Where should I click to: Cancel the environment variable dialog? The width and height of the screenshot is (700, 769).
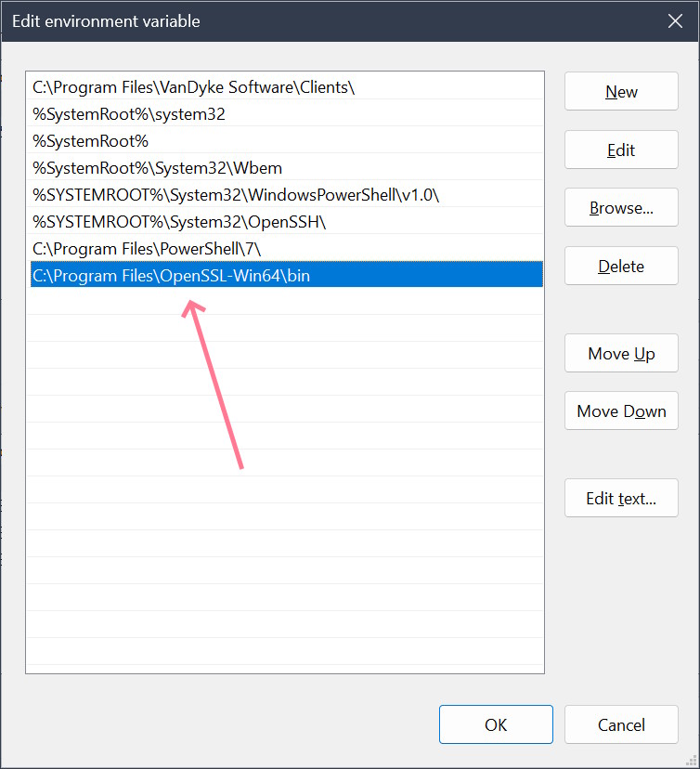621,724
